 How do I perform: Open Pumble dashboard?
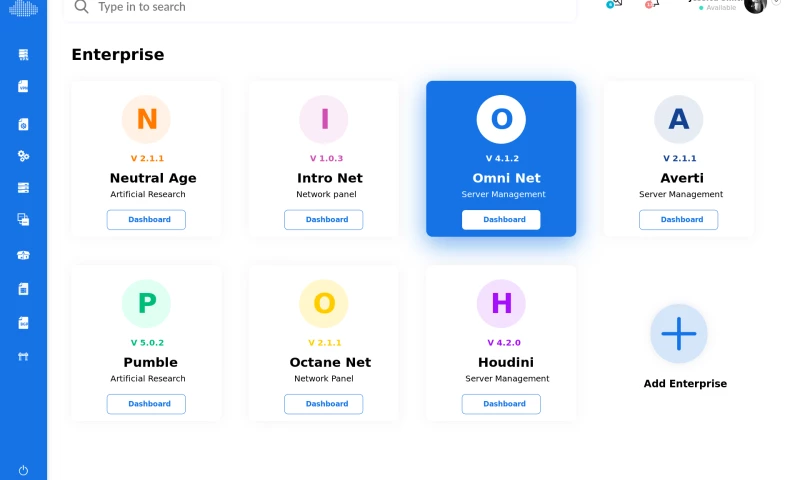point(146,404)
